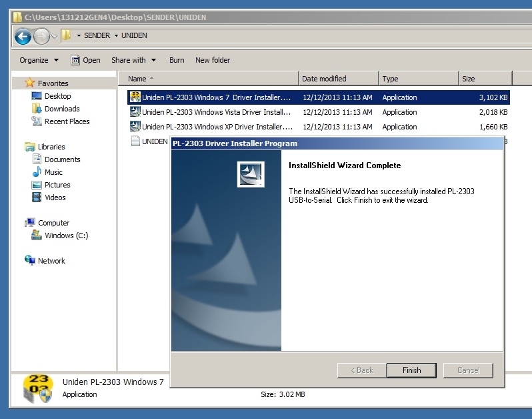The image size is (532, 419).
Task: Click Burn in the toolbar
Action: coord(177,60)
